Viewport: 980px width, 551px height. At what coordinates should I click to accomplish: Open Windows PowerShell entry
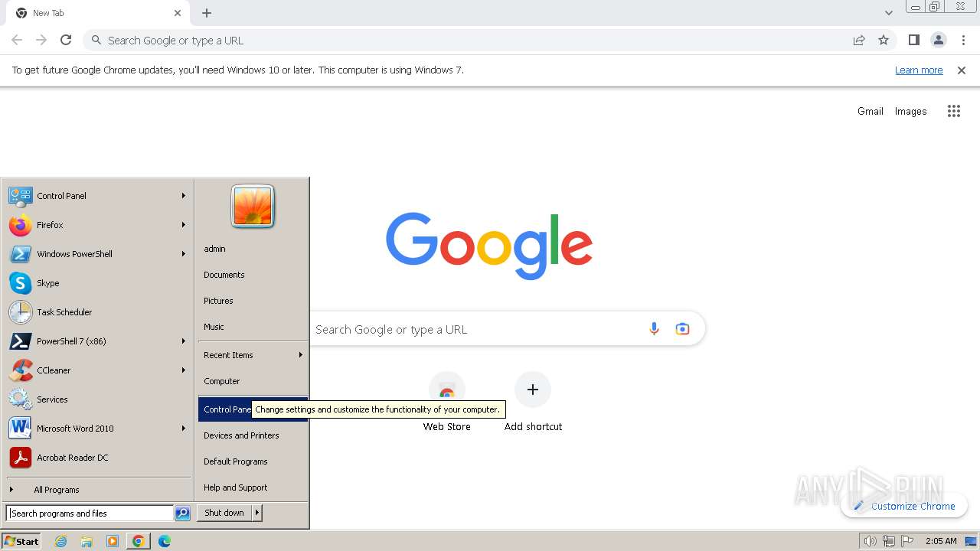pos(98,254)
